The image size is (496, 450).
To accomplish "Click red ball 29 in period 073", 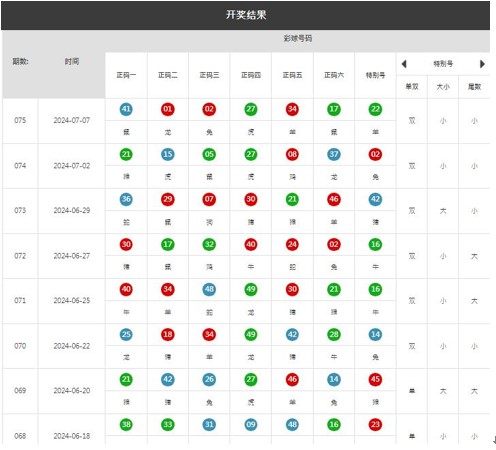I will 168,199.
